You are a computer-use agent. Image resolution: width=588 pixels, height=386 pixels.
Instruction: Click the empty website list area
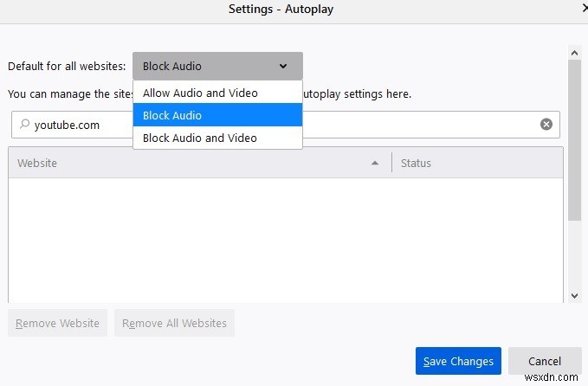286,238
